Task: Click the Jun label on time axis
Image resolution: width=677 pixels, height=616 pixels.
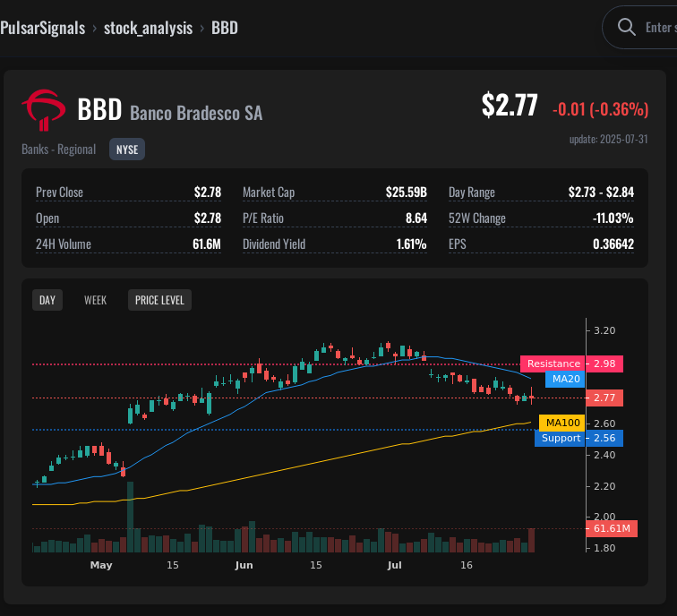Action: (x=244, y=565)
